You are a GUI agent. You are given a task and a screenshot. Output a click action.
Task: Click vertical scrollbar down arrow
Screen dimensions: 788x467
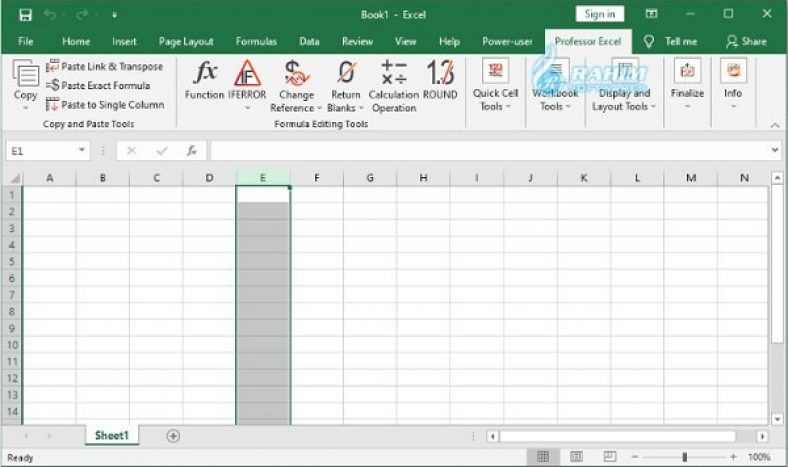pyautogui.click(x=777, y=419)
